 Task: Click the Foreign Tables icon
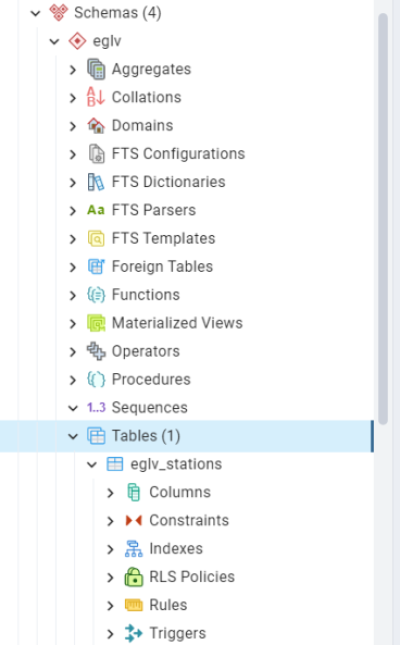pyautogui.click(x=96, y=267)
